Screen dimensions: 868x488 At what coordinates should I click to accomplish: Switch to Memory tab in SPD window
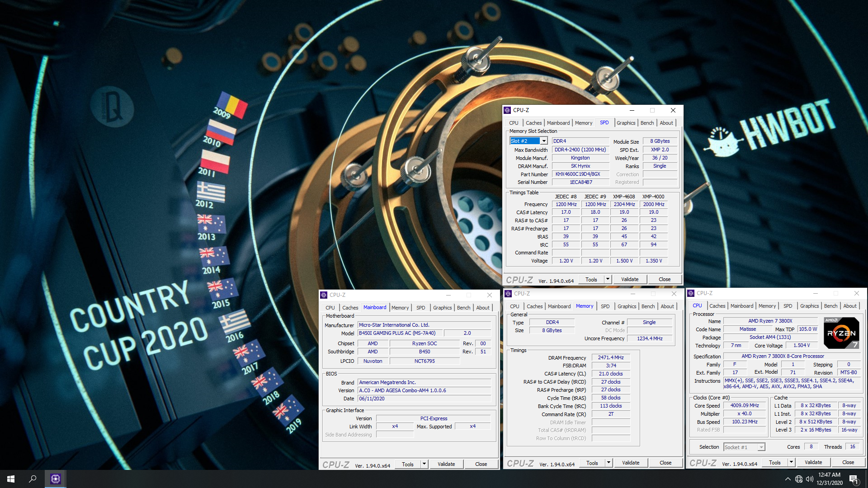[583, 123]
